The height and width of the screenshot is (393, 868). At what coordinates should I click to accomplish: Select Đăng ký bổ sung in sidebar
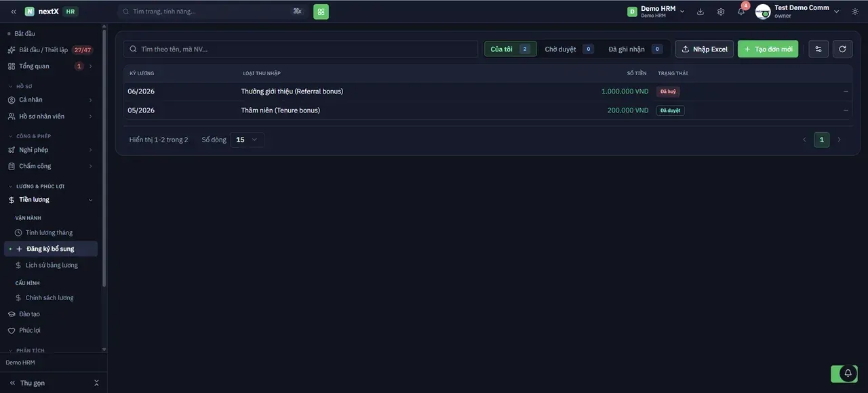click(x=51, y=249)
